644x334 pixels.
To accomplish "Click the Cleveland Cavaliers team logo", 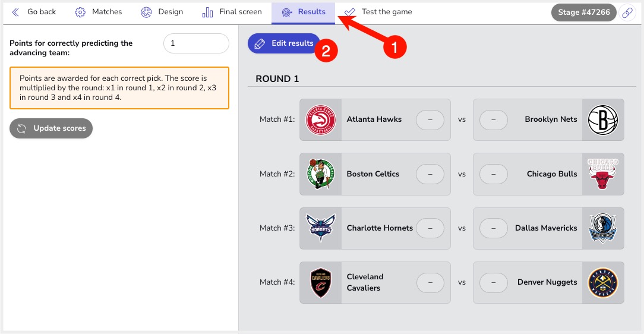I will [321, 283].
